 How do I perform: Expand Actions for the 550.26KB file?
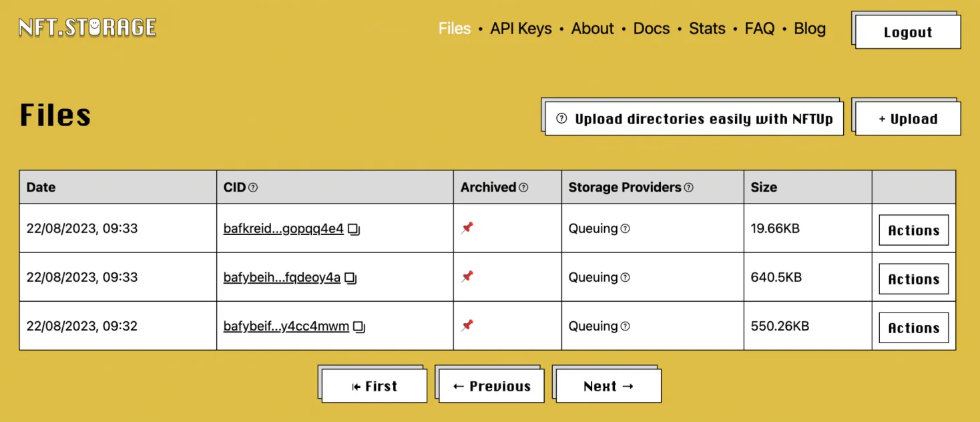pos(913,328)
